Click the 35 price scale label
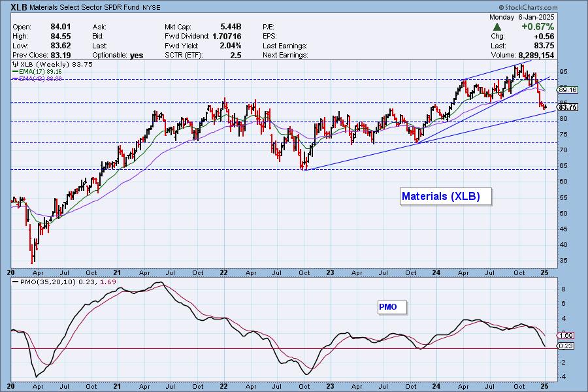This screenshot has width=588, height=392. [x=564, y=260]
